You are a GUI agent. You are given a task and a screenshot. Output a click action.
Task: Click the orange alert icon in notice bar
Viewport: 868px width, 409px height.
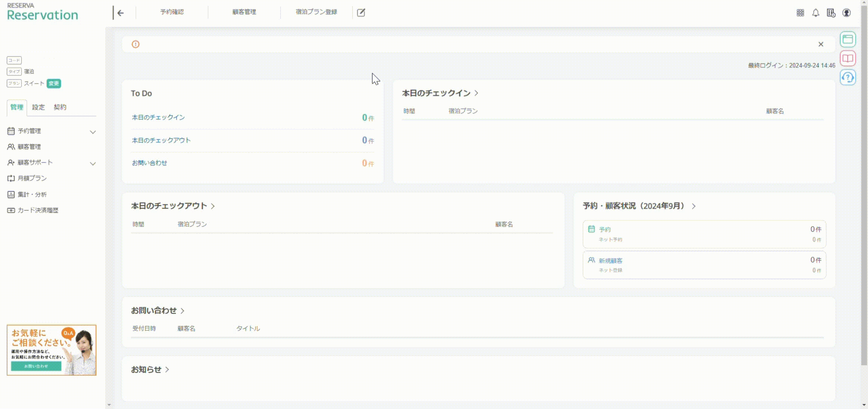[135, 44]
